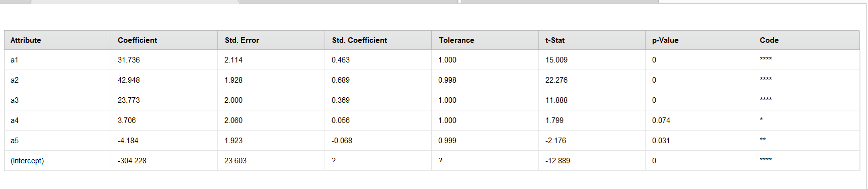Click the t-Stat value 15.009
868x189 pixels.
[557, 60]
